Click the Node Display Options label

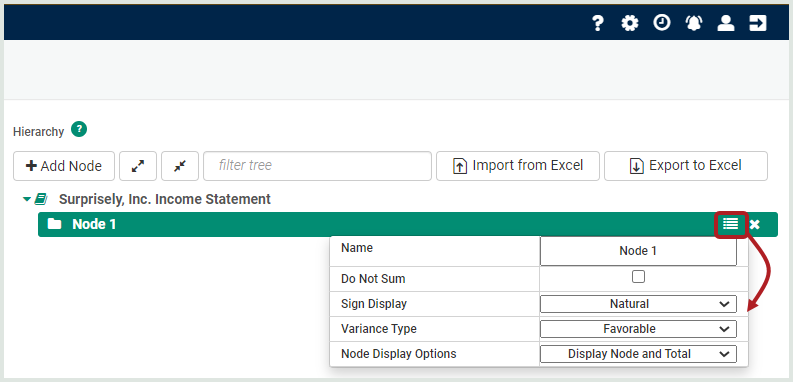click(x=399, y=354)
